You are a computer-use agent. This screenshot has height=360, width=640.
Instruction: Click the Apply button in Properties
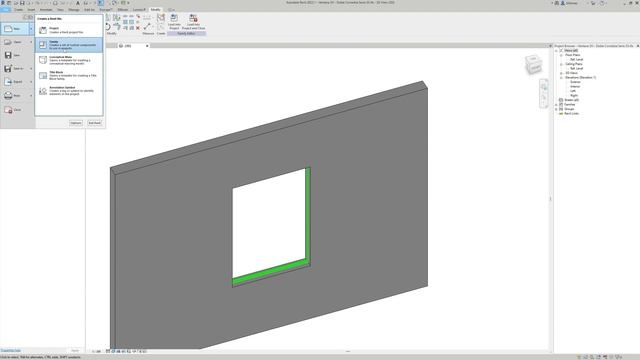point(75,351)
